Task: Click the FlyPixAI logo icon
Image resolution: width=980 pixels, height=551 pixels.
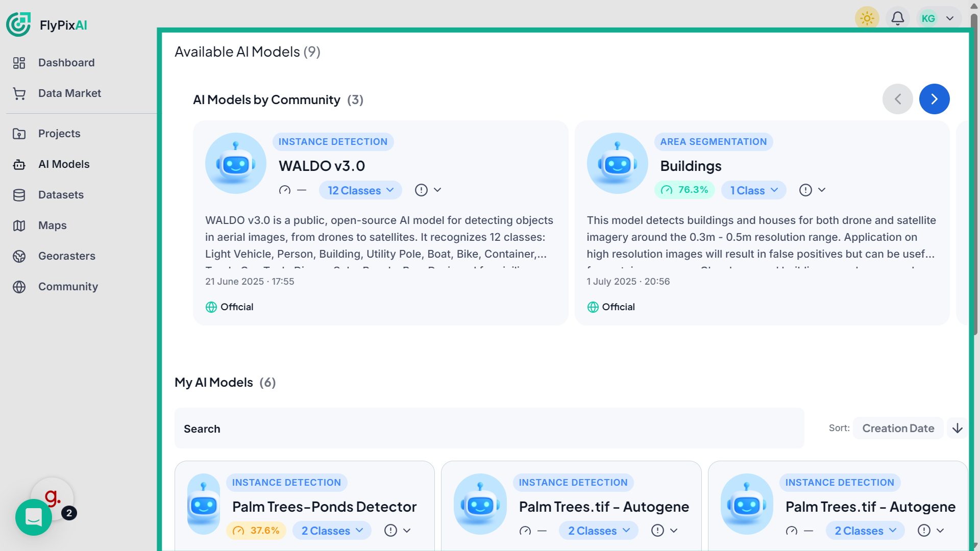Action: click(x=18, y=24)
